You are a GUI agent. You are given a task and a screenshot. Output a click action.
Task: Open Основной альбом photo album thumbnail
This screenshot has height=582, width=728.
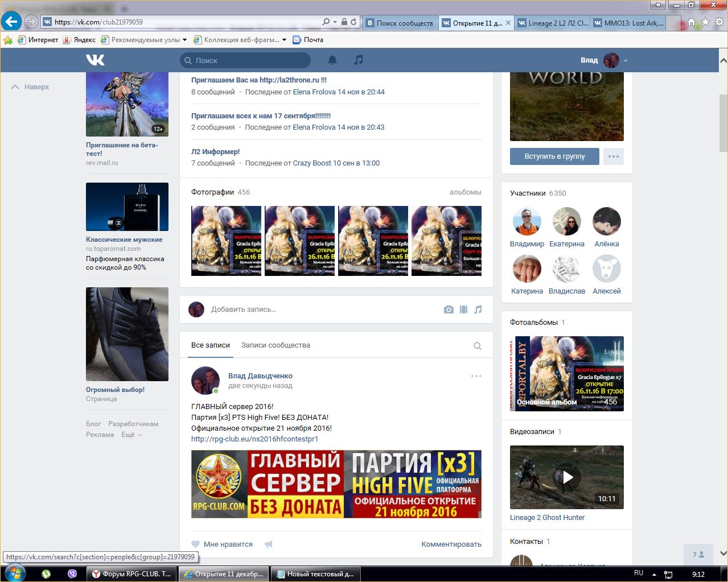coord(567,374)
